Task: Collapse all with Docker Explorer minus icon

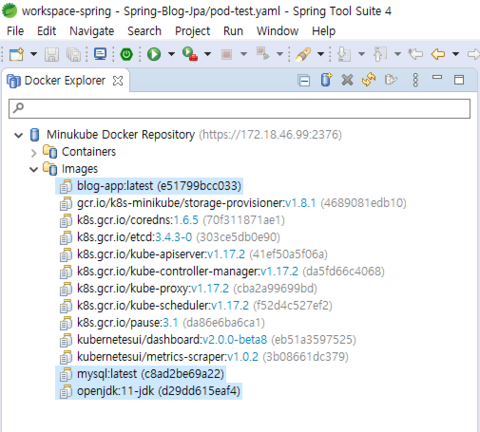Action: 304,80
